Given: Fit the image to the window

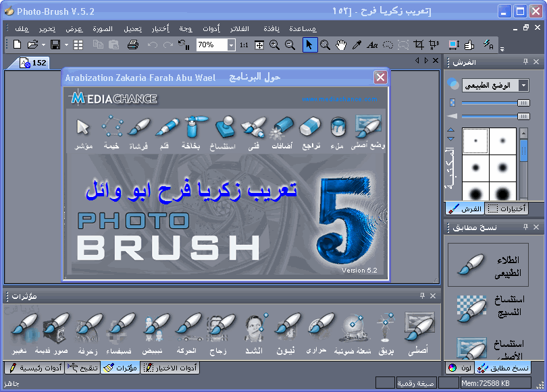Looking at the screenshot, I should point(259,45).
